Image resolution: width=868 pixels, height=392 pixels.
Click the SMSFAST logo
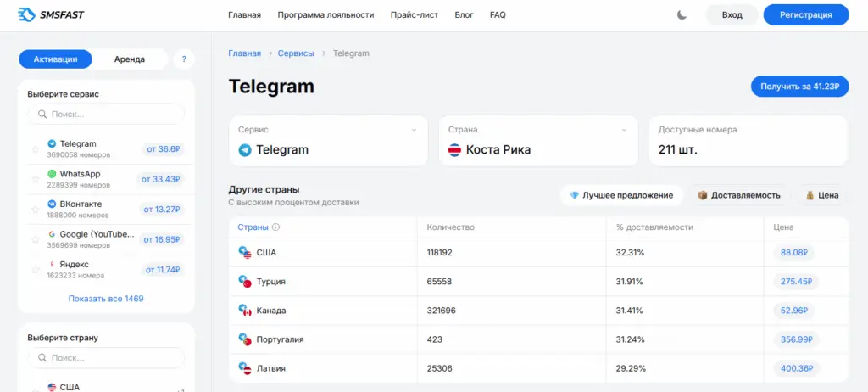pyautogui.click(x=51, y=15)
